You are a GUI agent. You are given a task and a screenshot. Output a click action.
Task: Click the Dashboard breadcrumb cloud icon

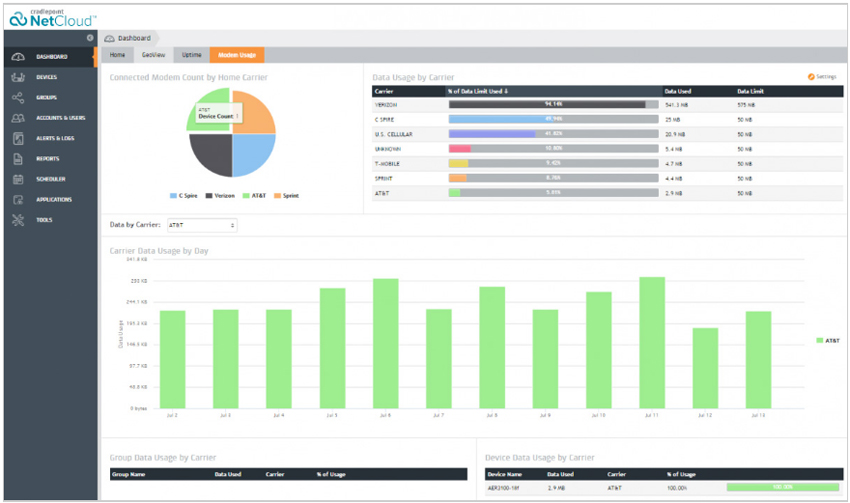tap(110, 38)
